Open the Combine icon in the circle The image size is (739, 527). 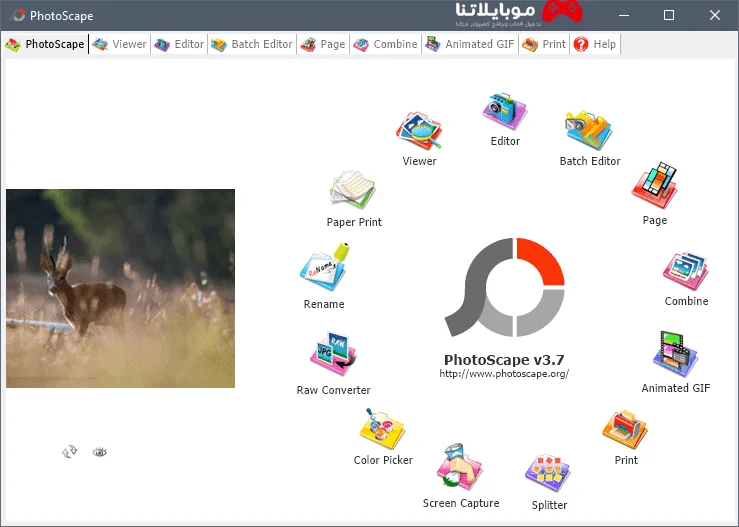(686, 271)
